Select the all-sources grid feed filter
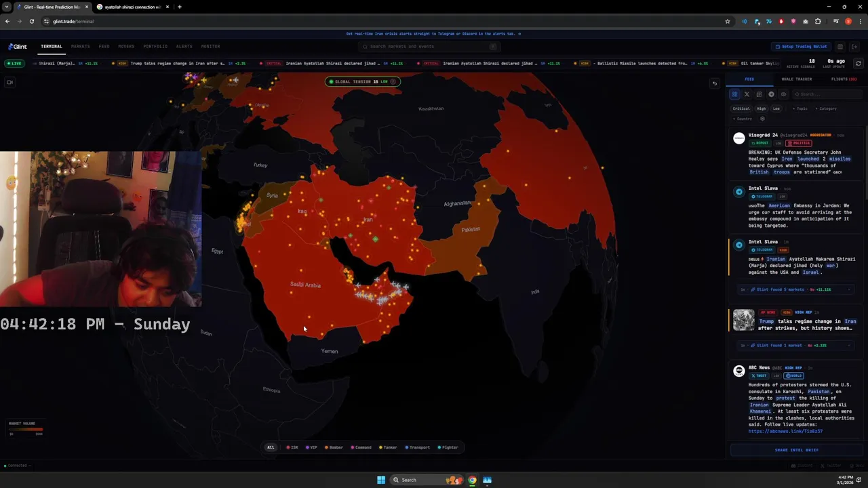The height and width of the screenshot is (488, 868). coord(734,94)
